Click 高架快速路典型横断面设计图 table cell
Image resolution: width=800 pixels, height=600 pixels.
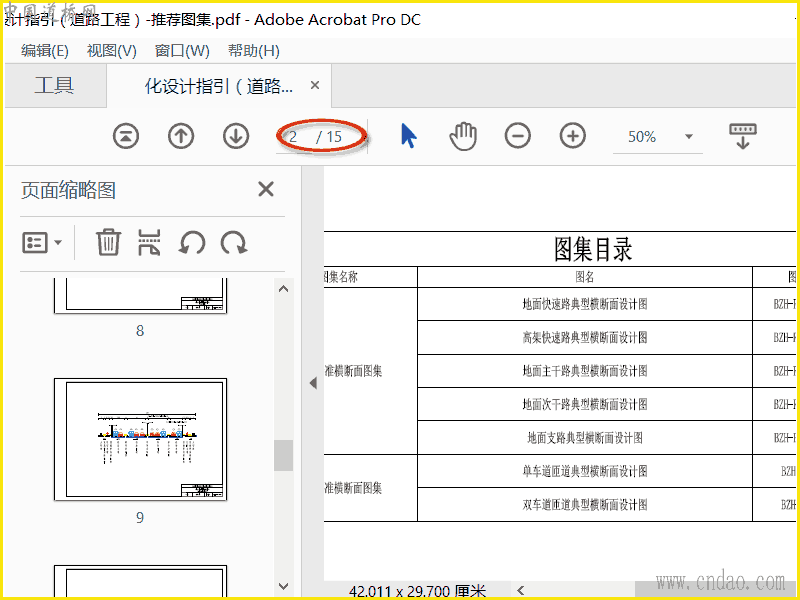point(585,337)
